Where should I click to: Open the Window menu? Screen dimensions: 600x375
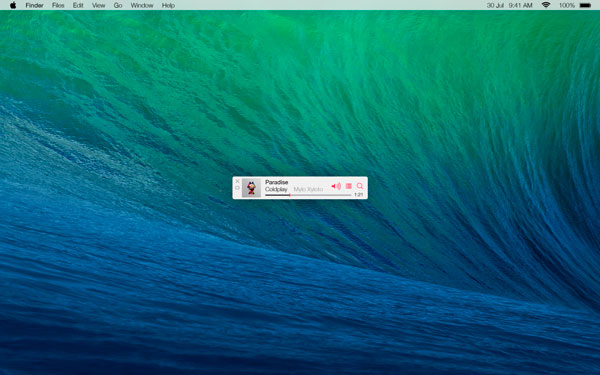tap(142, 5)
